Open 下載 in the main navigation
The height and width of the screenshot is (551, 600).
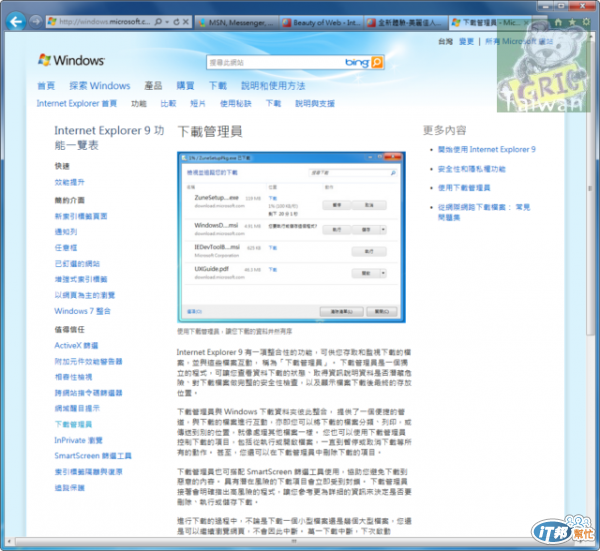[x=218, y=86]
